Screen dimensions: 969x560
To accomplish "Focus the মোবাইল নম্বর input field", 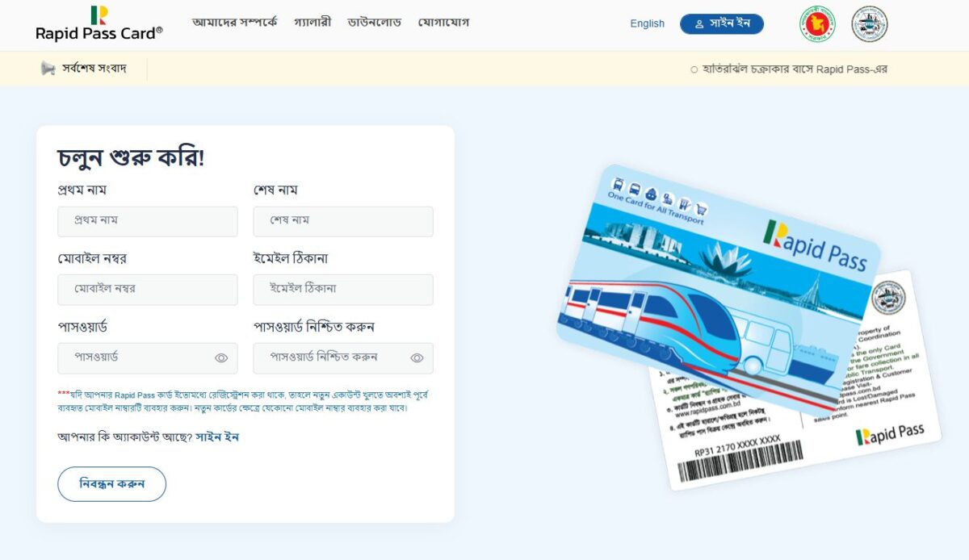I will click(x=148, y=290).
